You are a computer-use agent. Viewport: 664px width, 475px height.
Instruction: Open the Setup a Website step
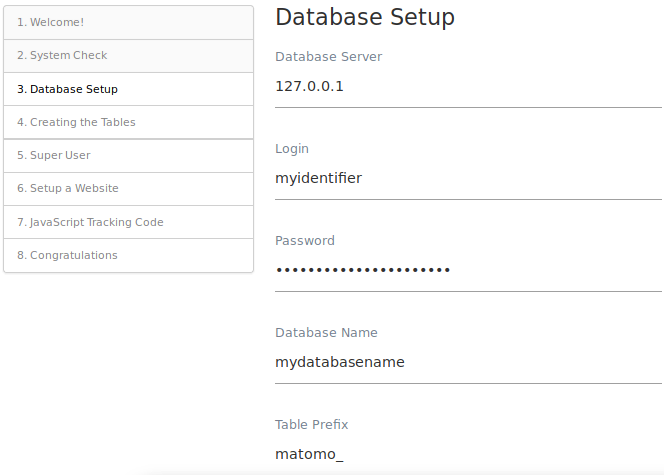128,189
